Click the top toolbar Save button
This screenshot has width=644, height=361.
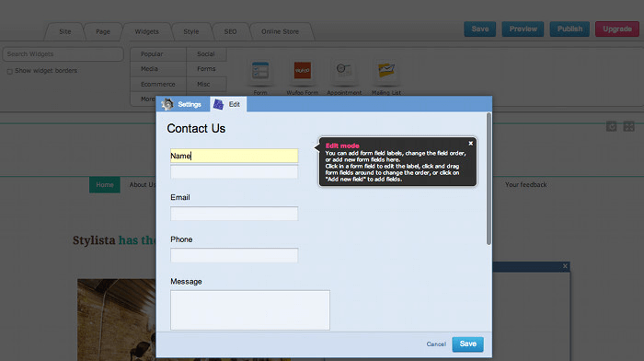click(480, 29)
